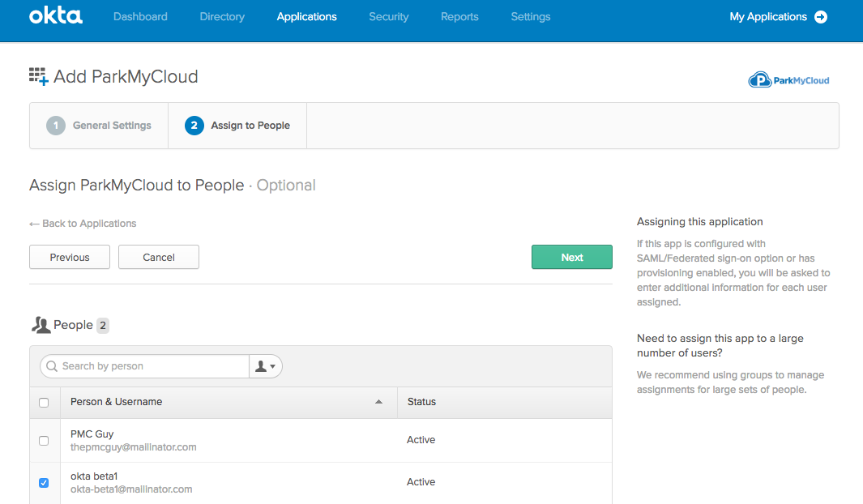Click the Cancel button
This screenshot has width=863, height=504.
coord(159,257)
